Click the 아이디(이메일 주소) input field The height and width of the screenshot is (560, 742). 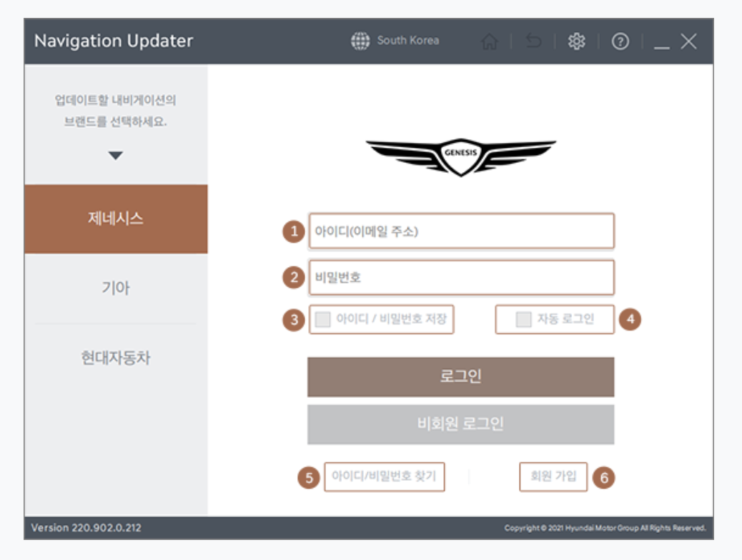461,230
